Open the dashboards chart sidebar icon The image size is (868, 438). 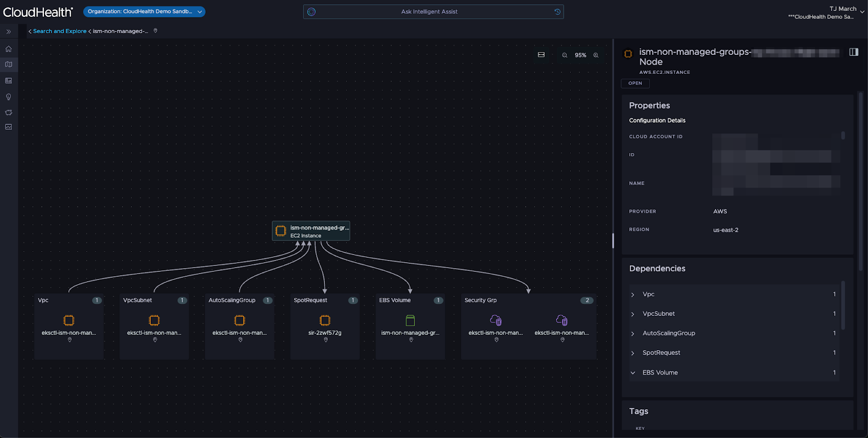(9, 80)
